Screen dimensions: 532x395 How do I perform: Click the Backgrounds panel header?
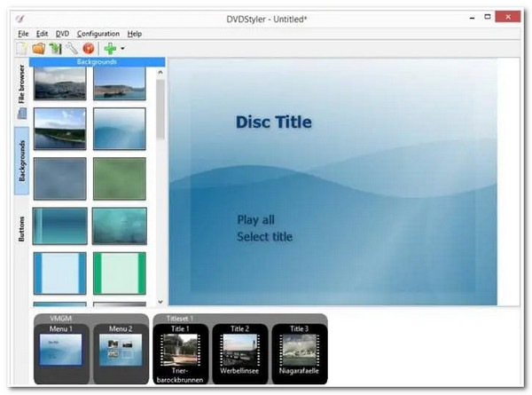(x=97, y=61)
